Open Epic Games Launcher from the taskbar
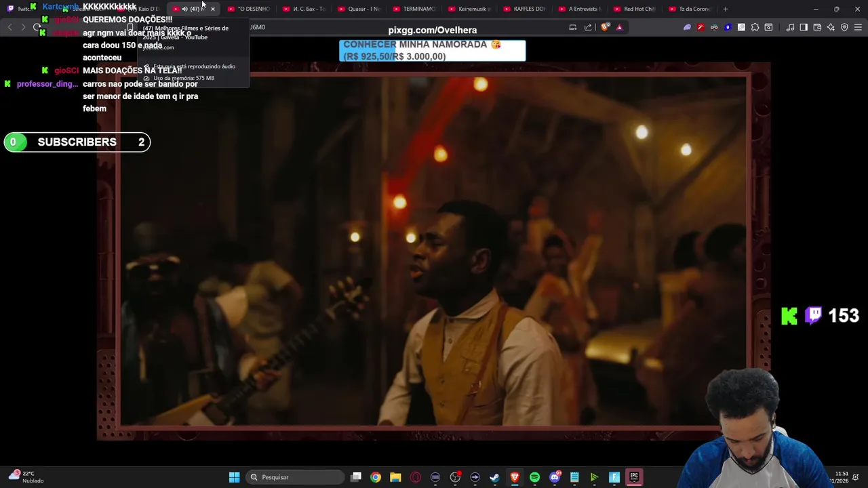Image resolution: width=868 pixels, height=488 pixels. tap(634, 477)
